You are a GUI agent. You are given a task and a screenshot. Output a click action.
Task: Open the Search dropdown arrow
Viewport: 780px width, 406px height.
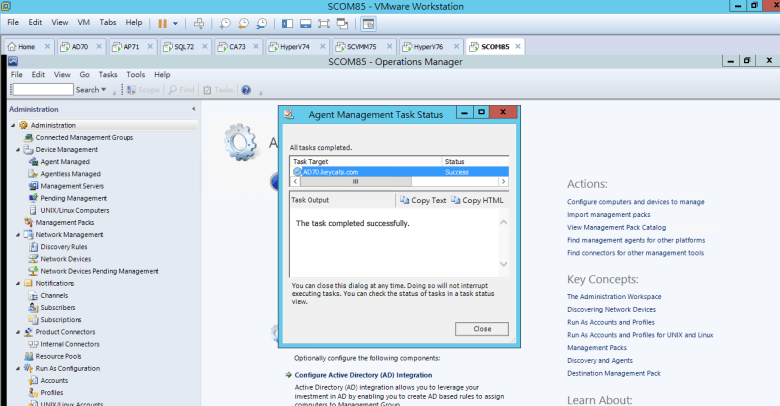tap(104, 90)
